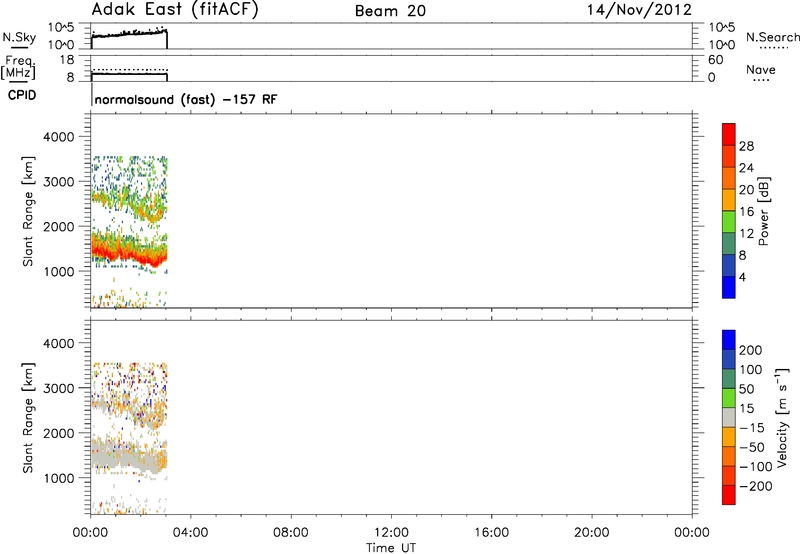This screenshot has width=800, height=554.
Task: Click the noise sky trace plot
Action: coord(129,37)
